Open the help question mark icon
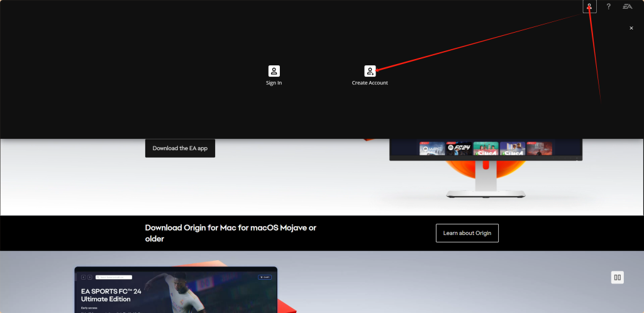 pos(608,6)
